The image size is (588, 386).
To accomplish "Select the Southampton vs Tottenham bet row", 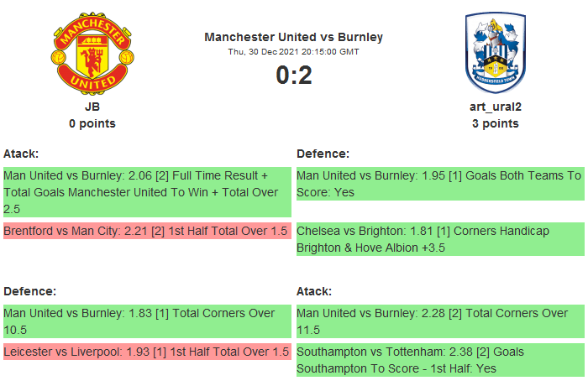I will point(439,360).
